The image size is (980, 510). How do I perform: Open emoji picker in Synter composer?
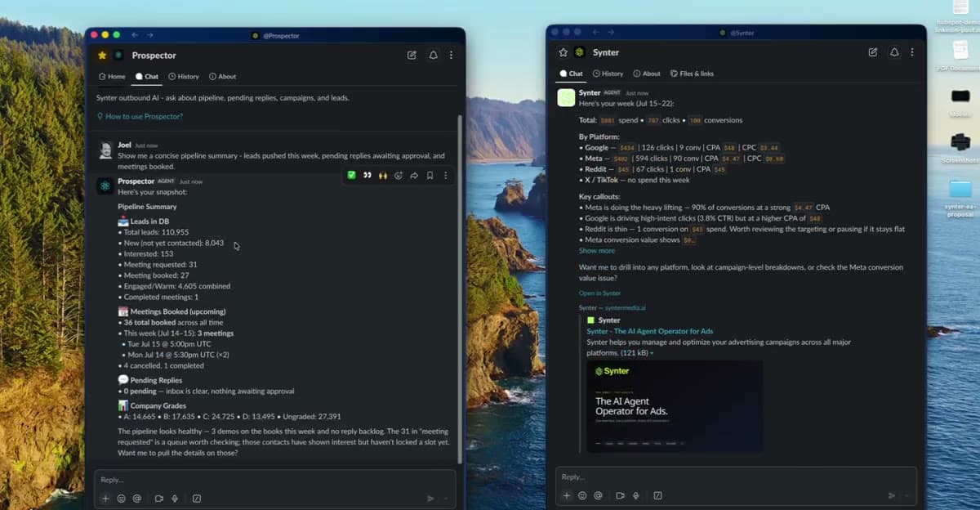coord(582,495)
